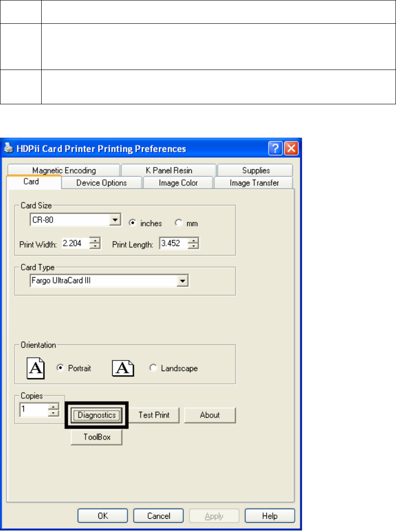396x532 pixels.
Task: Select inches unit radio button
Action: (132, 223)
